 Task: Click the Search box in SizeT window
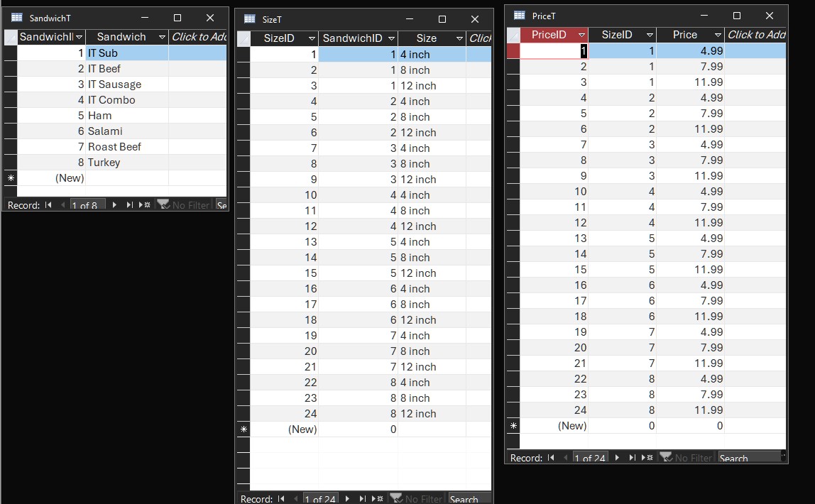pyautogui.click(x=469, y=499)
